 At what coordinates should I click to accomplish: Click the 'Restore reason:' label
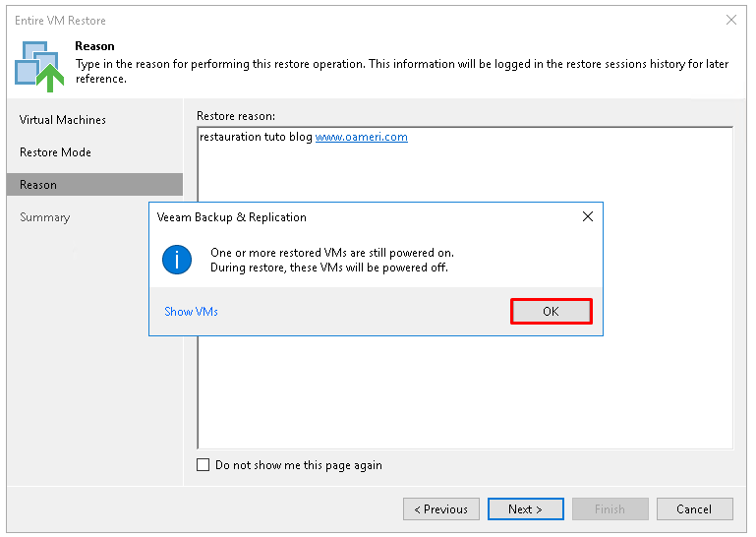point(236,116)
